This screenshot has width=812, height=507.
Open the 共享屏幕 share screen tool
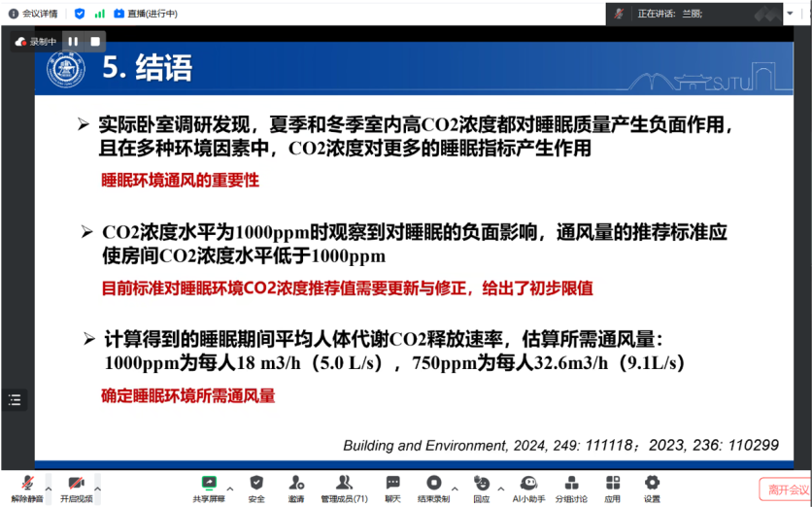(x=208, y=486)
